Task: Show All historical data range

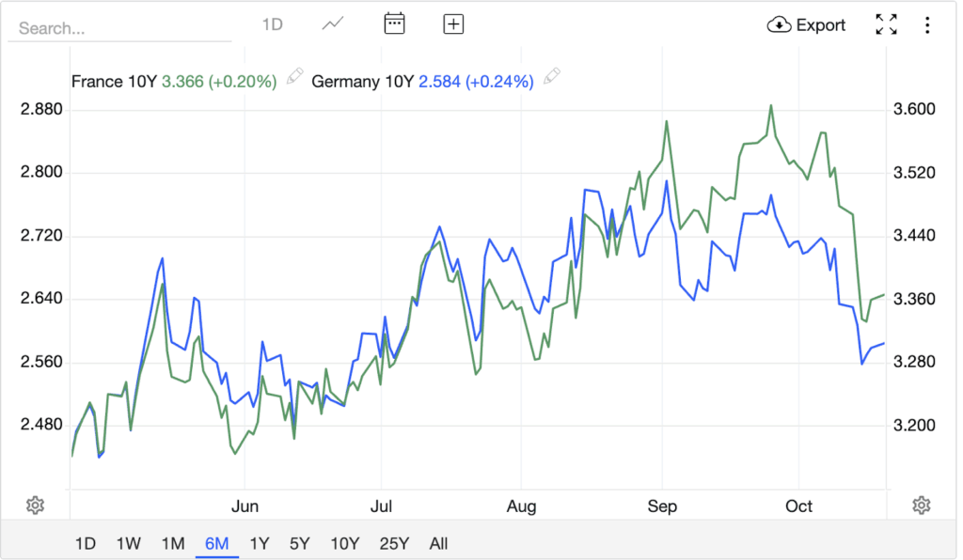Action: click(x=438, y=543)
